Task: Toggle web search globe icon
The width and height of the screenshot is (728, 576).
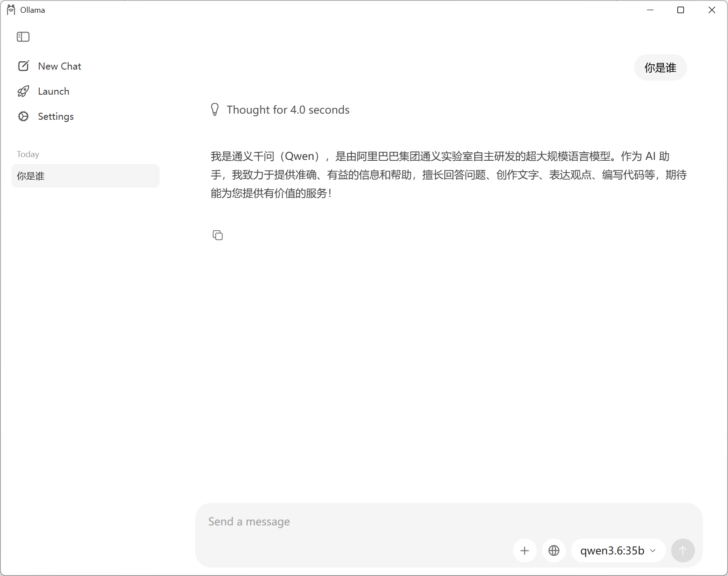Action: pos(554,550)
